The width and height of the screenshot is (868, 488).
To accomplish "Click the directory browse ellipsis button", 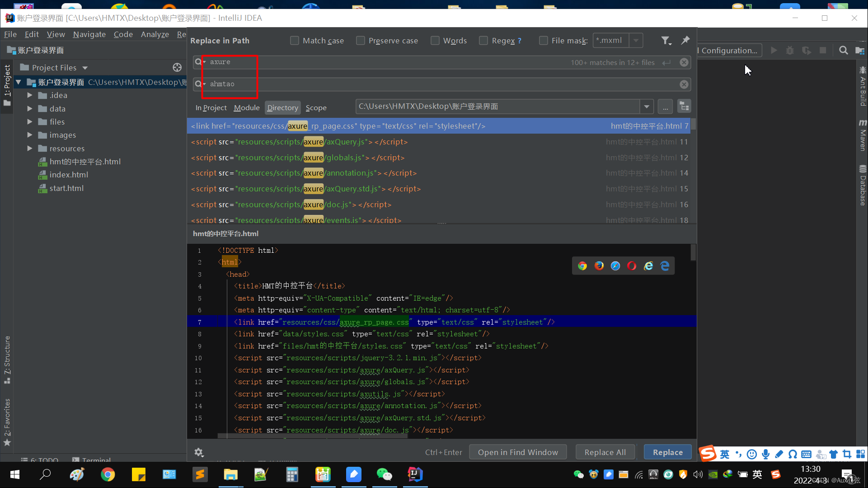I will coord(665,107).
